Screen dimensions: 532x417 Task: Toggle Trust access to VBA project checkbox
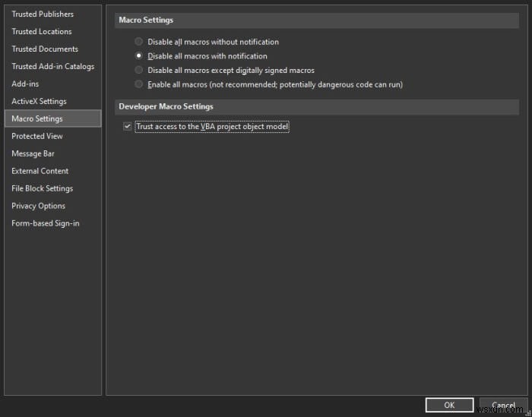tap(128, 127)
